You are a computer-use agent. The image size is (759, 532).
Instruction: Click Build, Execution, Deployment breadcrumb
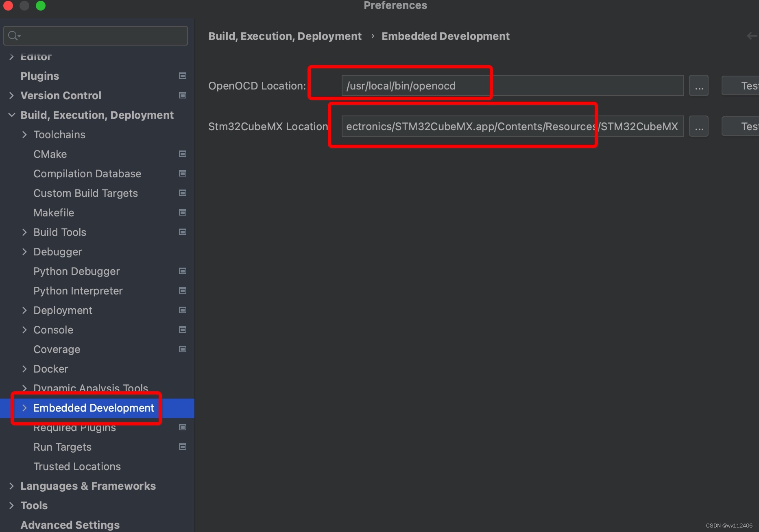(285, 36)
